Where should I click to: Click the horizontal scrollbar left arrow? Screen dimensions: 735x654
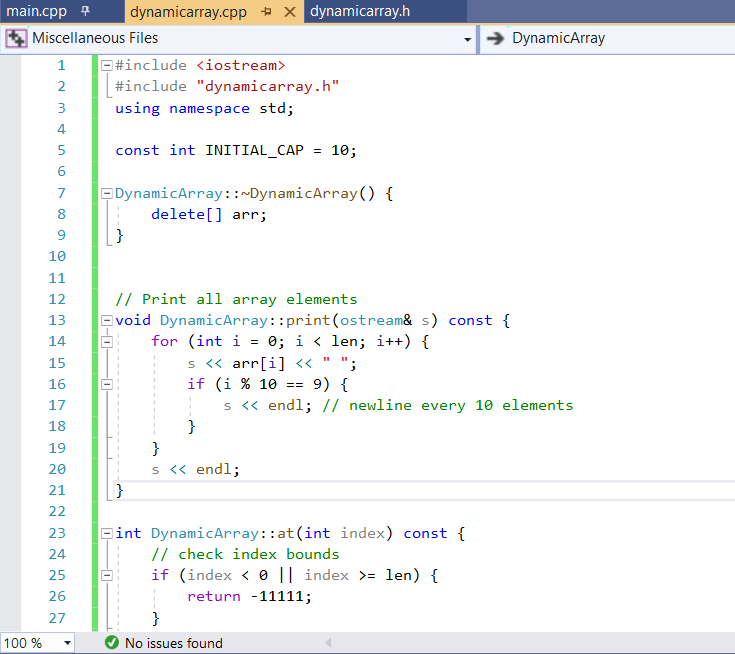pos(329,642)
